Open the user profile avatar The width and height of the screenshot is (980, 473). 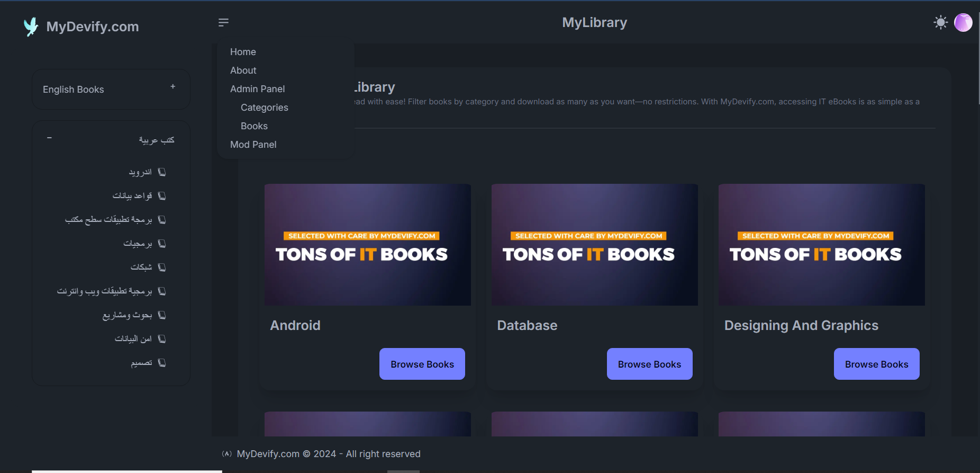pyautogui.click(x=963, y=22)
